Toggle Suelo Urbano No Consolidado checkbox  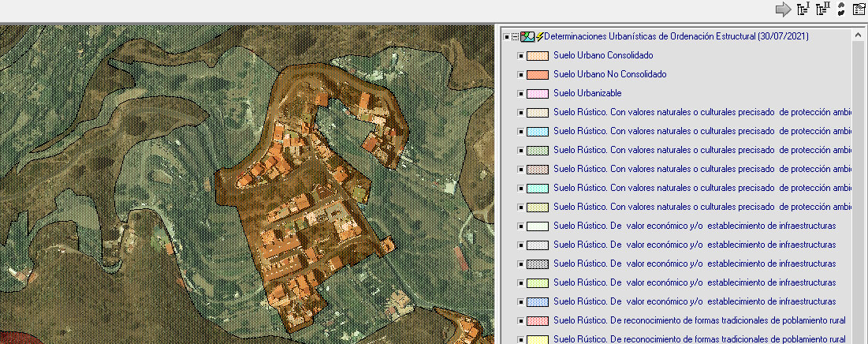click(x=520, y=75)
